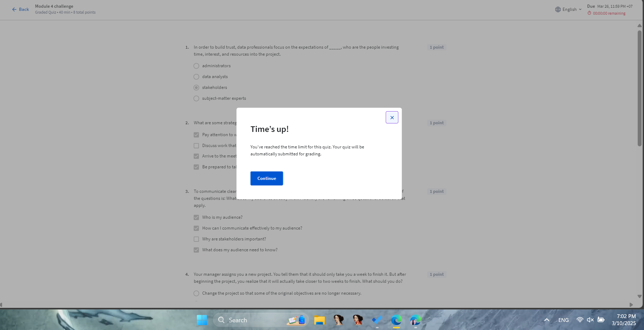The width and height of the screenshot is (644, 330).
Task: Open the ENG language input switcher
Action: [563, 320]
